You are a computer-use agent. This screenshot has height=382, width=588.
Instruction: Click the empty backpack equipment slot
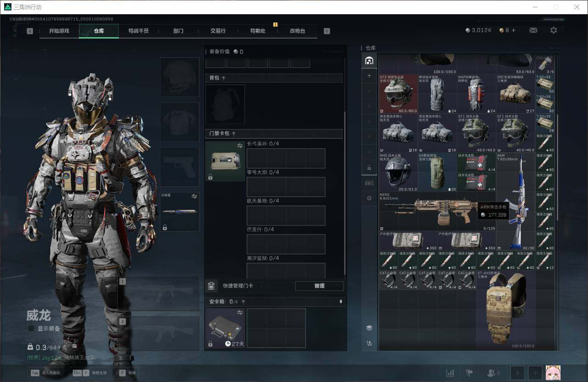(x=225, y=104)
